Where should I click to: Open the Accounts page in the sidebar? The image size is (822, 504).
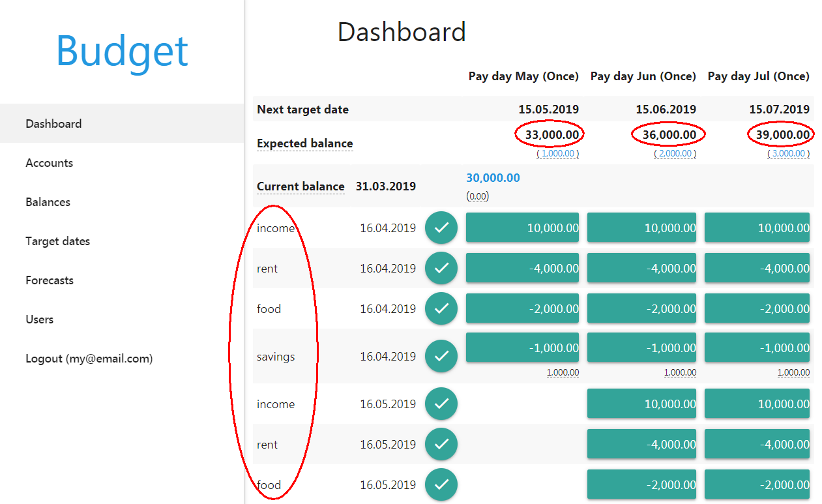pos(50,163)
